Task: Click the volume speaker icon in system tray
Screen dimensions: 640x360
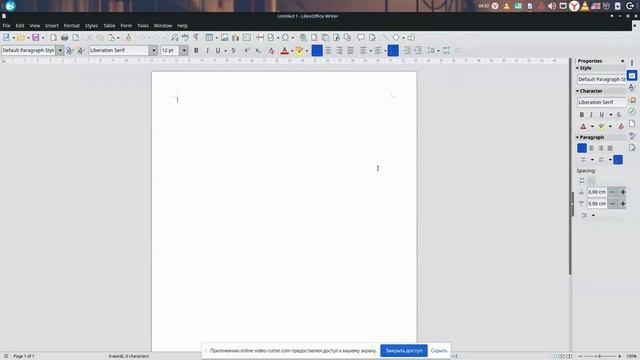Action: tap(551, 6)
